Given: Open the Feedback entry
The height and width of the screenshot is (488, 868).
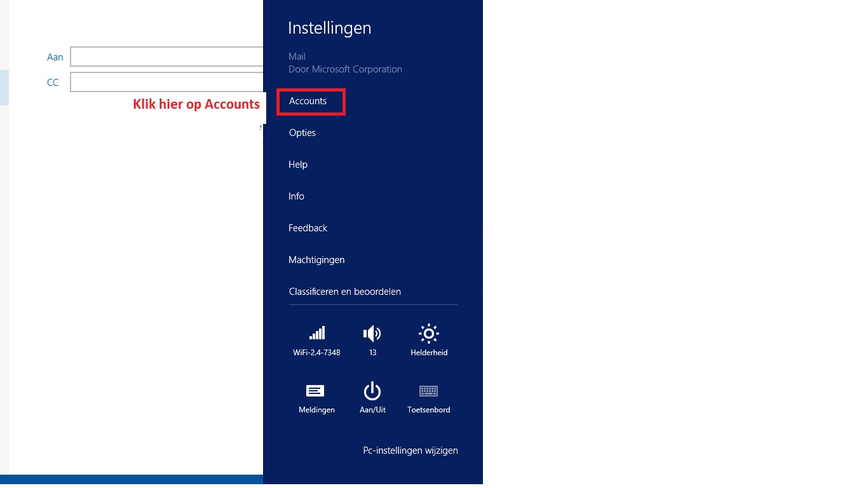Looking at the screenshot, I should (308, 228).
